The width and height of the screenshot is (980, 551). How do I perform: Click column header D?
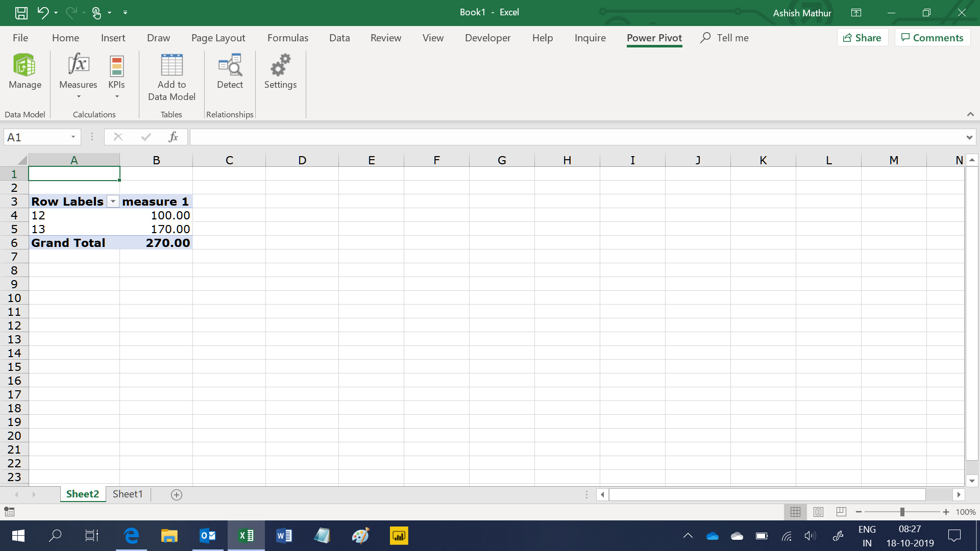[x=302, y=160]
